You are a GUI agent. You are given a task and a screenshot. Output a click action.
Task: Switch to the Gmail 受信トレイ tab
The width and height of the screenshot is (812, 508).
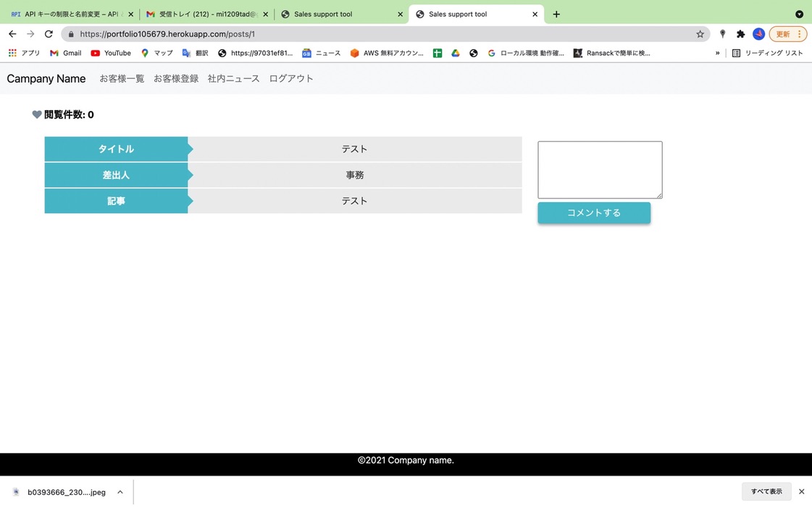click(207, 14)
